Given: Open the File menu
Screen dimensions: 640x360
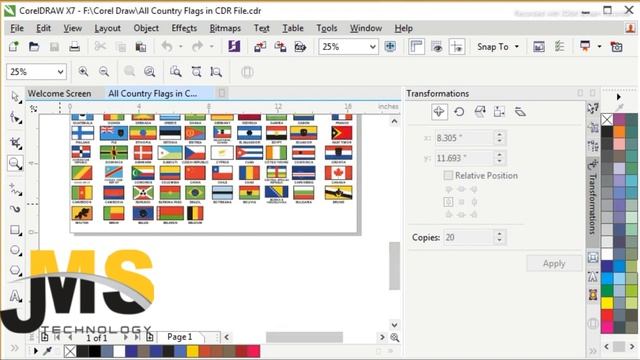Looking at the screenshot, I should [x=17, y=28].
